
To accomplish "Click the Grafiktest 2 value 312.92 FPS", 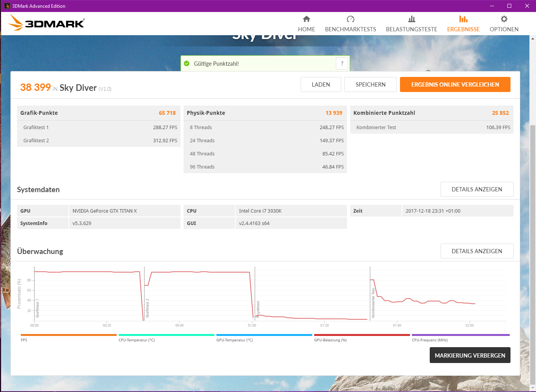I will coord(165,140).
